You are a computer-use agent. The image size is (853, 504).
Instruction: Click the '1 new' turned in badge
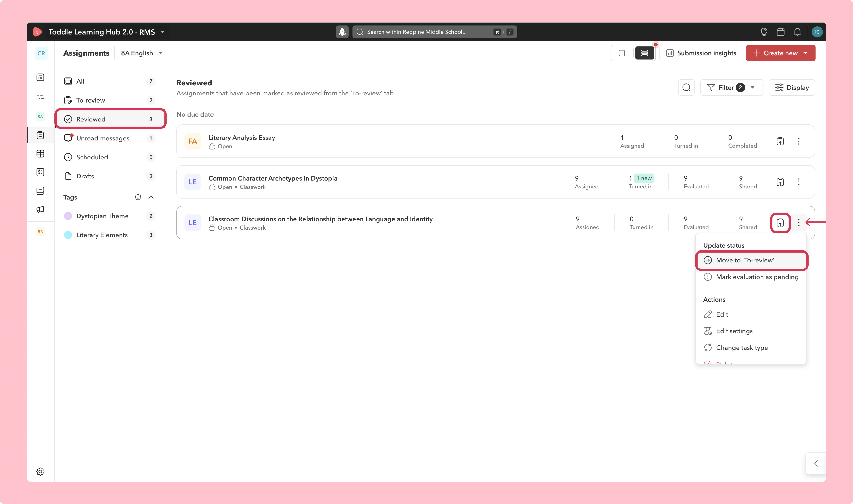point(644,178)
